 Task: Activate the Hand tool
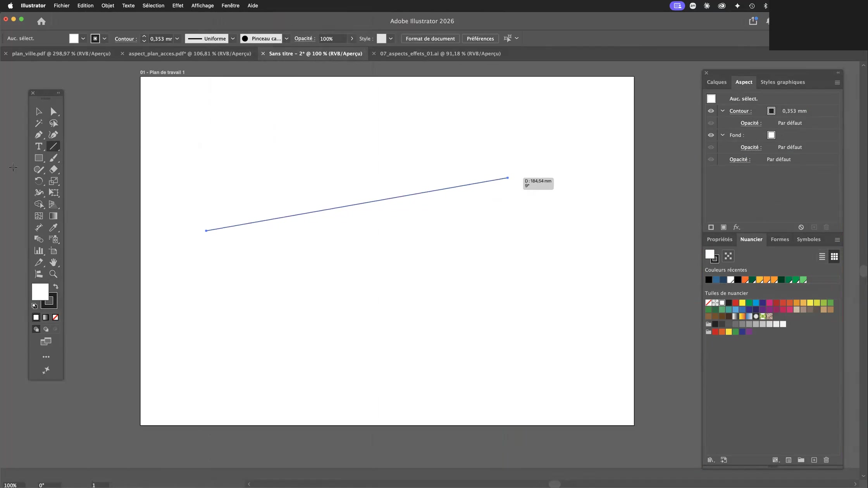53,262
